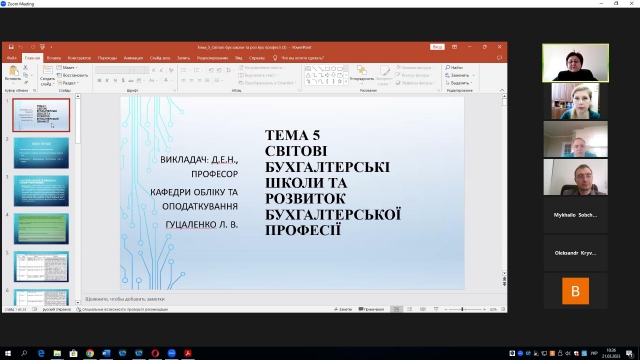Expand the Select (Выделить) dropdown
The height and width of the screenshot is (360, 640).
point(459,83)
